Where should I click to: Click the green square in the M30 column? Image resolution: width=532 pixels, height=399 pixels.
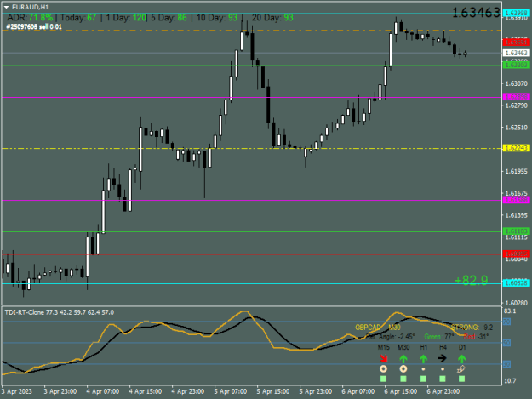(403, 379)
